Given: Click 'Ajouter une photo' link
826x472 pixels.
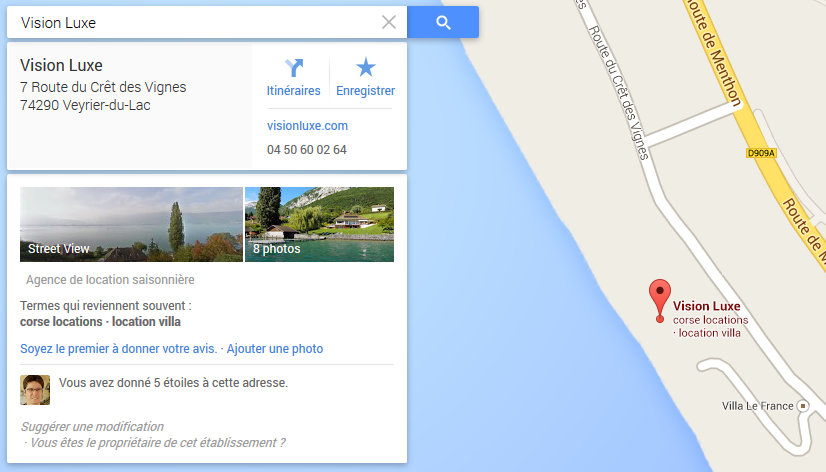Looking at the screenshot, I should [275, 349].
